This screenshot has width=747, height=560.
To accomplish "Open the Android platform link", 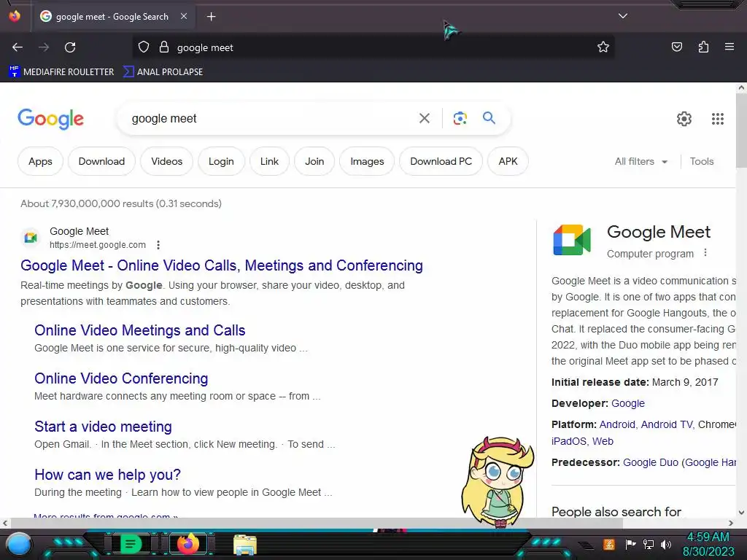I will pyautogui.click(x=617, y=424).
